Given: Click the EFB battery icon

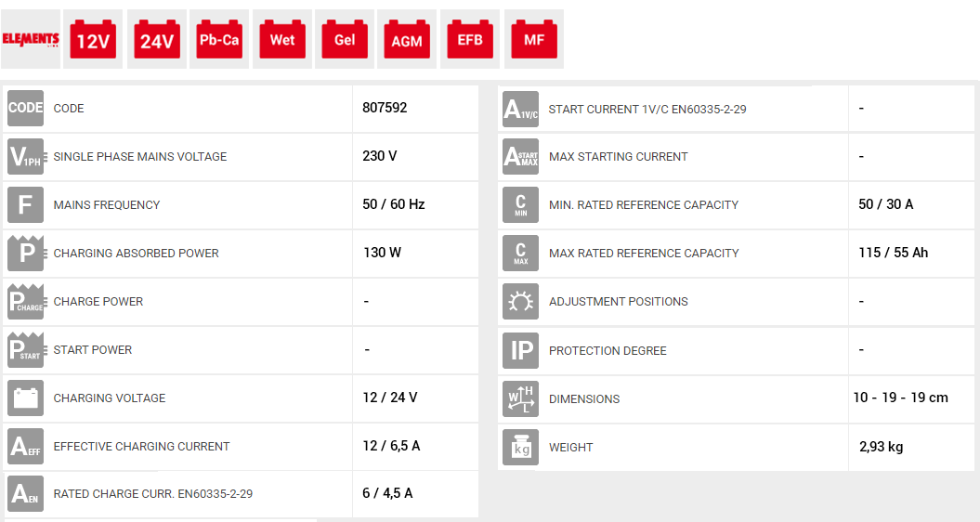Looking at the screenshot, I should point(470,39).
